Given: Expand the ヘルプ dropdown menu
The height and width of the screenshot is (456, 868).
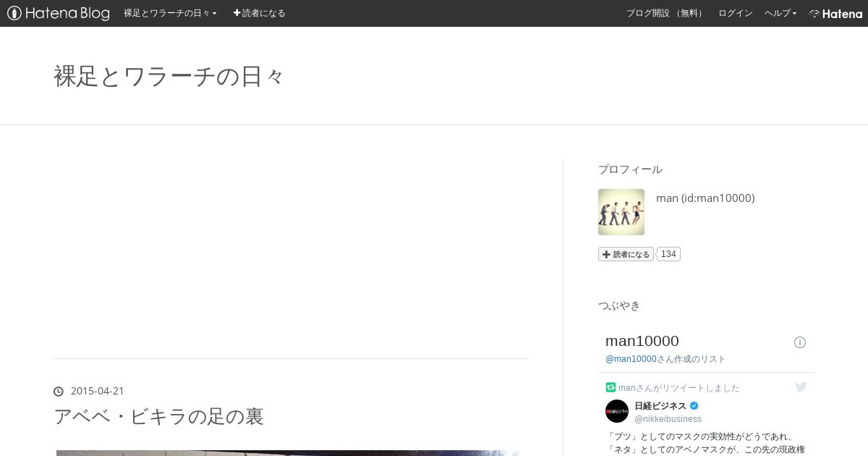Looking at the screenshot, I should click(780, 13).
